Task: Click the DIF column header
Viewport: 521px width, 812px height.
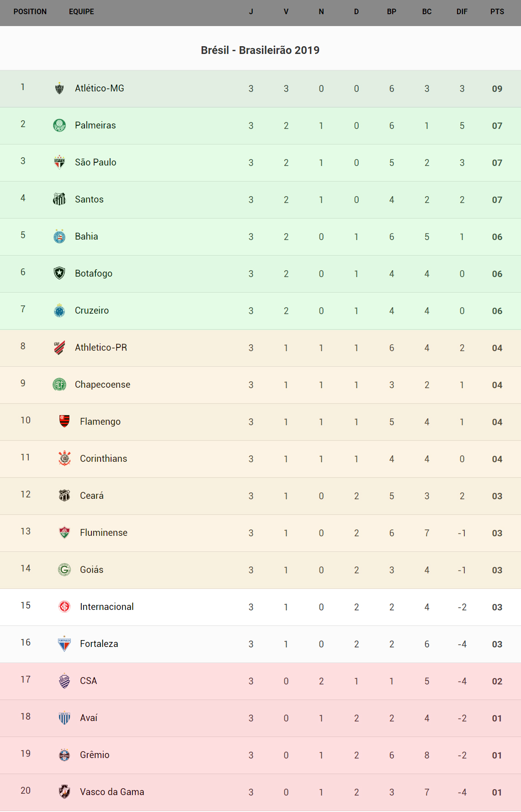Action: click(x=462, y=12)
